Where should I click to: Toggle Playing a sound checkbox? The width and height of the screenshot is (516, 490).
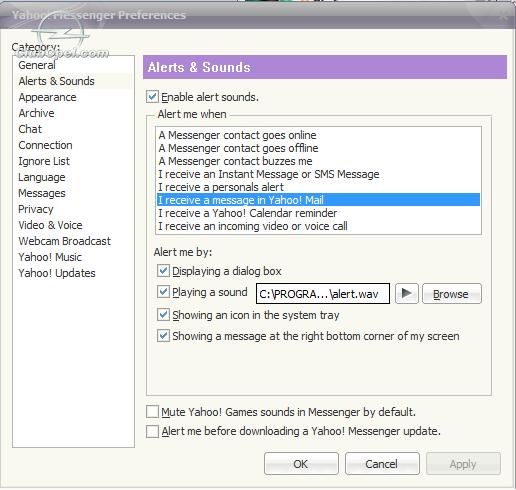pos(163,292)
